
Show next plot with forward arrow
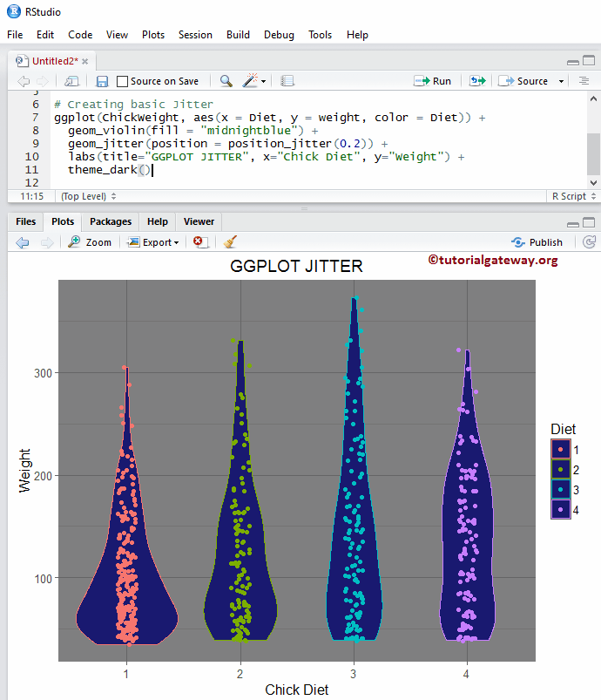click(x=47, y=242)
